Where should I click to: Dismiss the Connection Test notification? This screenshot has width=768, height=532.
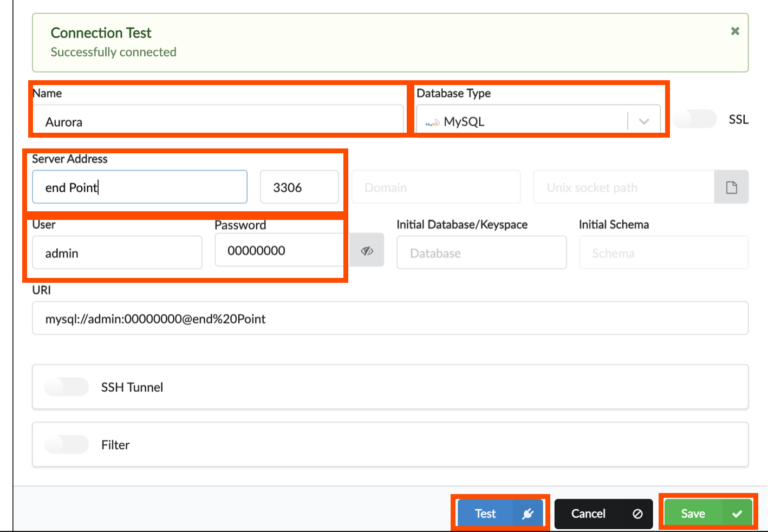tap(735, 31)
